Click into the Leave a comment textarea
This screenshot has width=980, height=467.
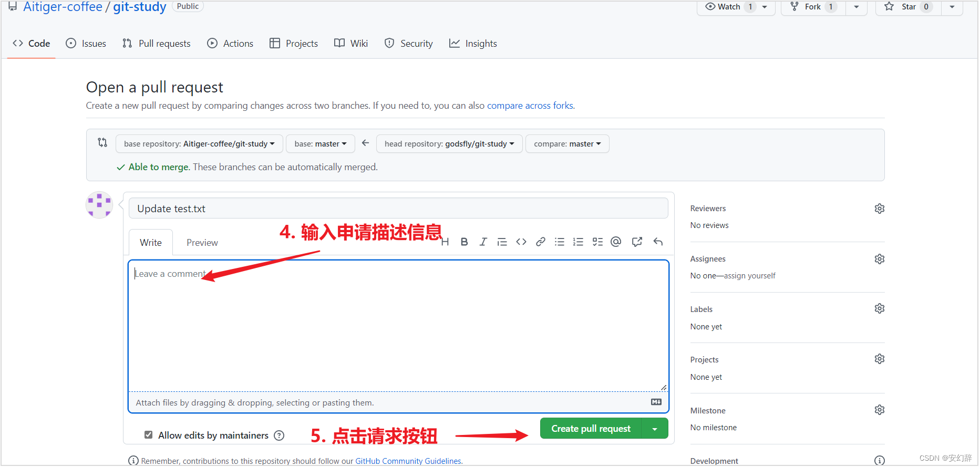398,326
